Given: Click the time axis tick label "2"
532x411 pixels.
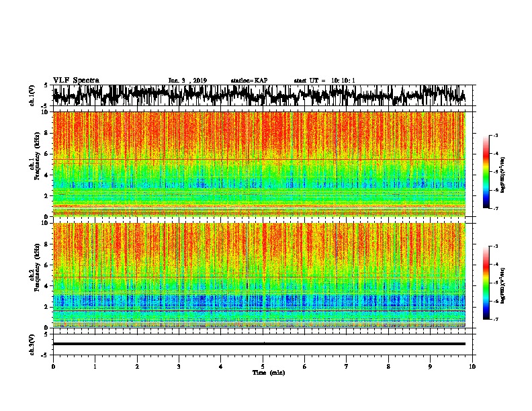Looking at the screenshot, I should pyautogui.click(x=137, y=367).
